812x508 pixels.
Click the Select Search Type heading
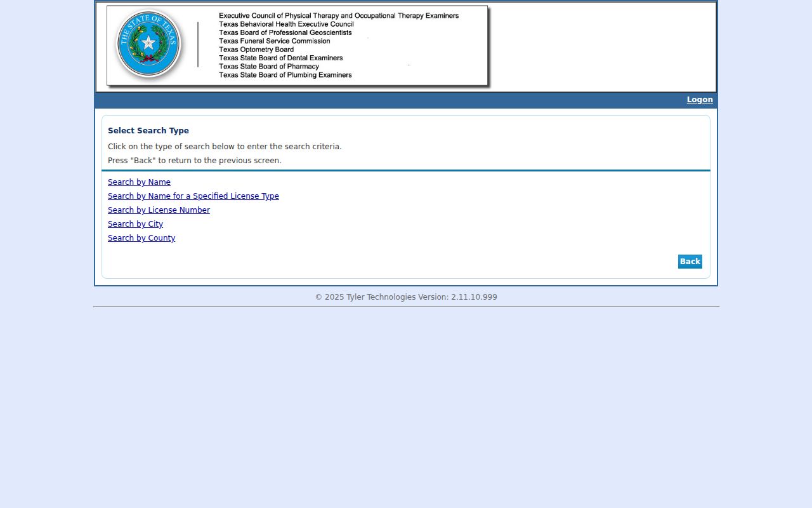(x=148, y=131)
